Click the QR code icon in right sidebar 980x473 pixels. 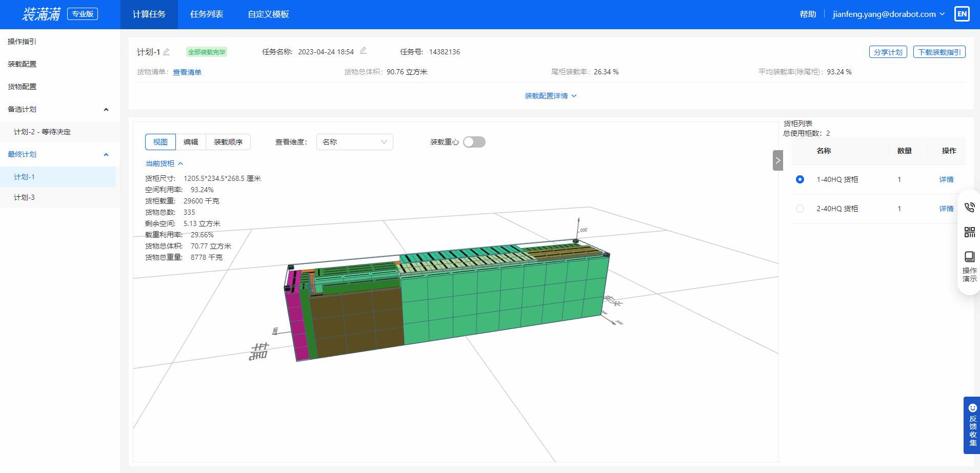point(970,232)
